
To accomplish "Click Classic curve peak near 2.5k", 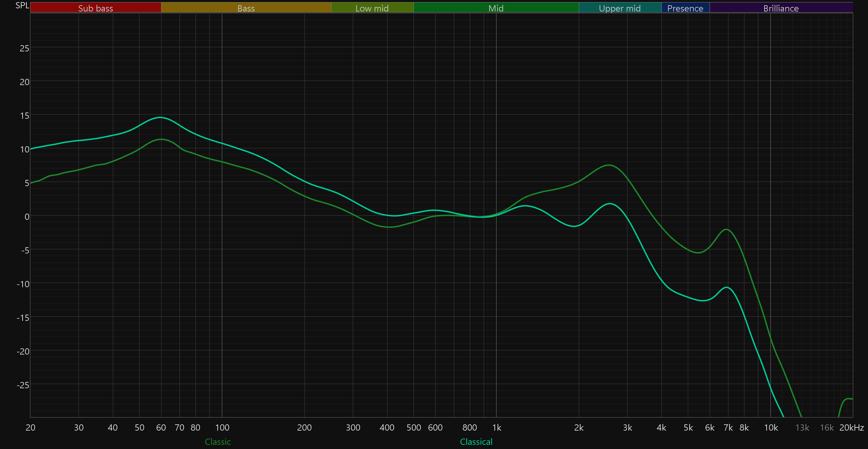I will [609, 165].
